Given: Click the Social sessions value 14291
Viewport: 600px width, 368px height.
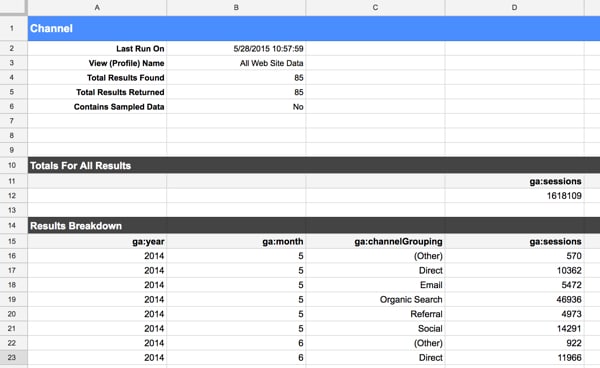Looking at the screenshot, I should (x=515, y=329).
